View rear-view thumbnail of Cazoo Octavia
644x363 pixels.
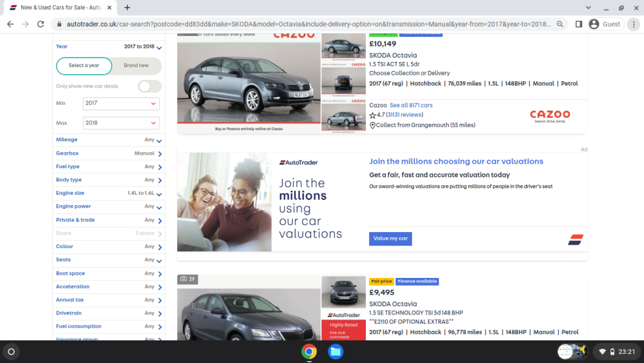coord(343,82)
